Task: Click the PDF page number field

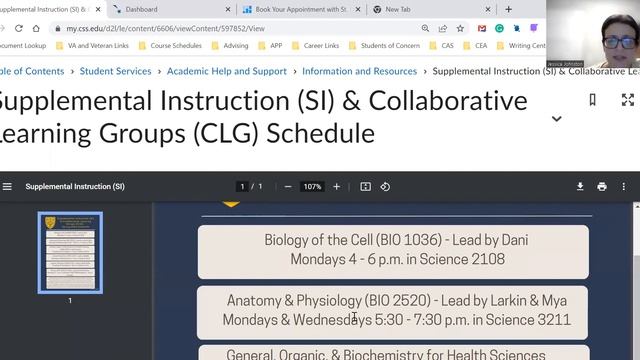Action: click(242, 187)
